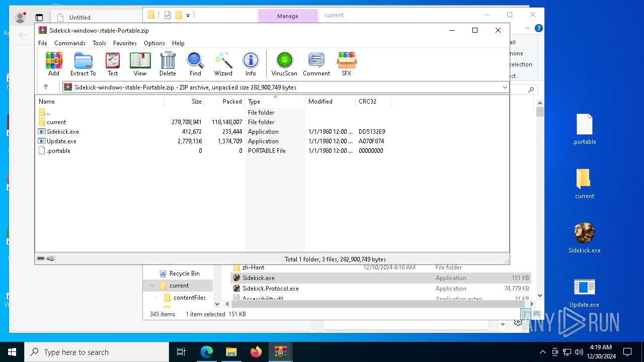Open the View tool in WinRAR
Viewport: 644px width, 362px height.
pyautogui.click(x=140, y=64)
